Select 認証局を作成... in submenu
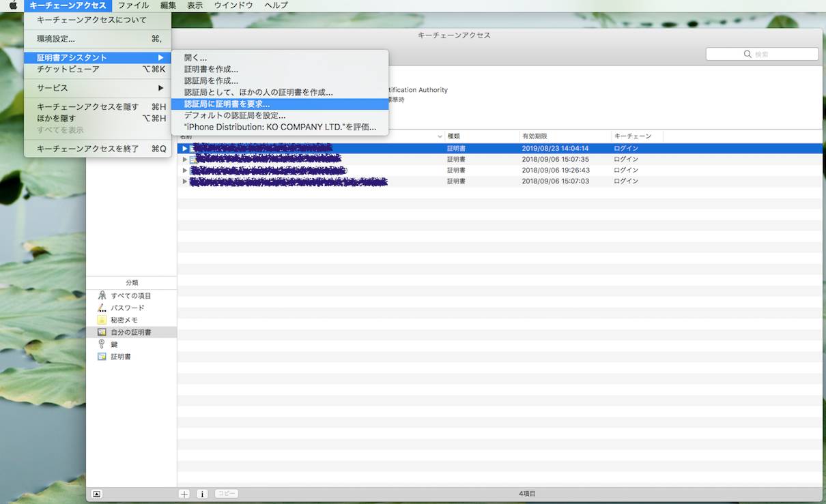Image resolution: width=826 pixels, height=504 pixels. (x=280, y=81)
